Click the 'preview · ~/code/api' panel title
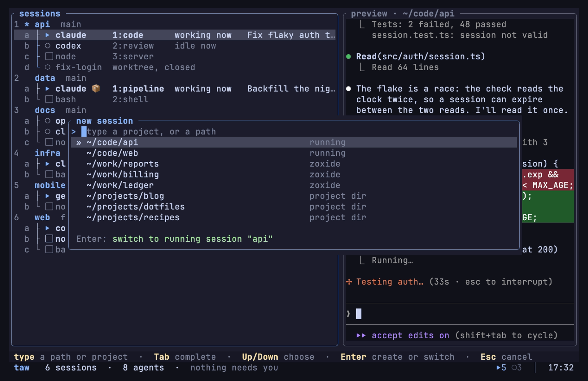This screenshot has width=588, height=381. (403, 14)
